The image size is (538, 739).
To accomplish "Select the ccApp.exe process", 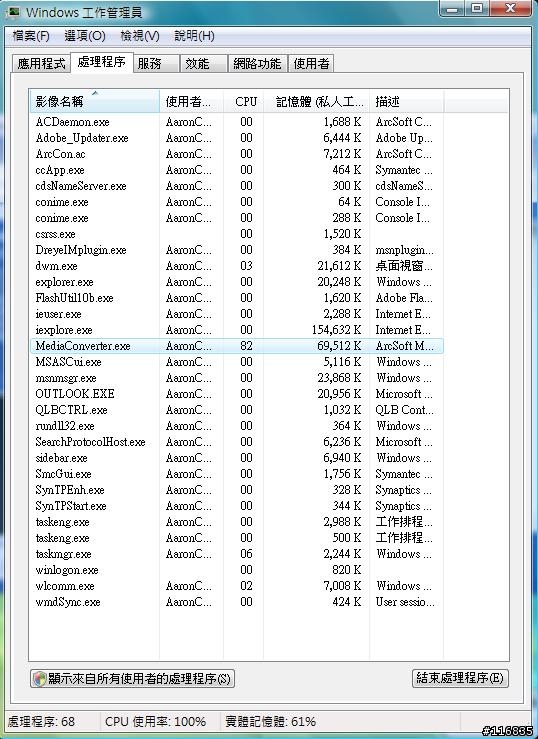I will [x=236, y=170].
